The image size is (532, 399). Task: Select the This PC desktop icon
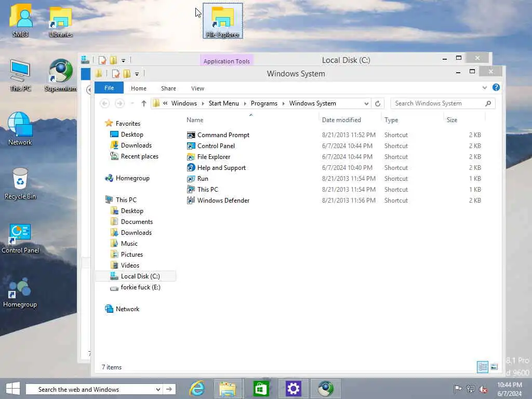tap(20, 75)
